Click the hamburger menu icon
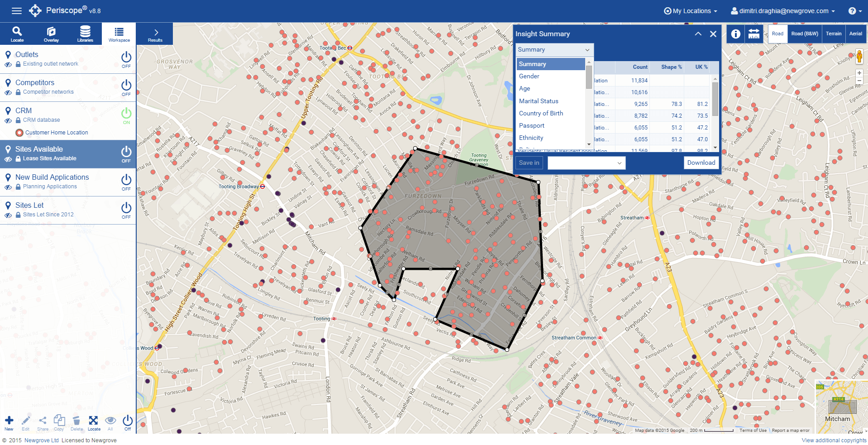The image size is (868, 445). coord(17,11)
